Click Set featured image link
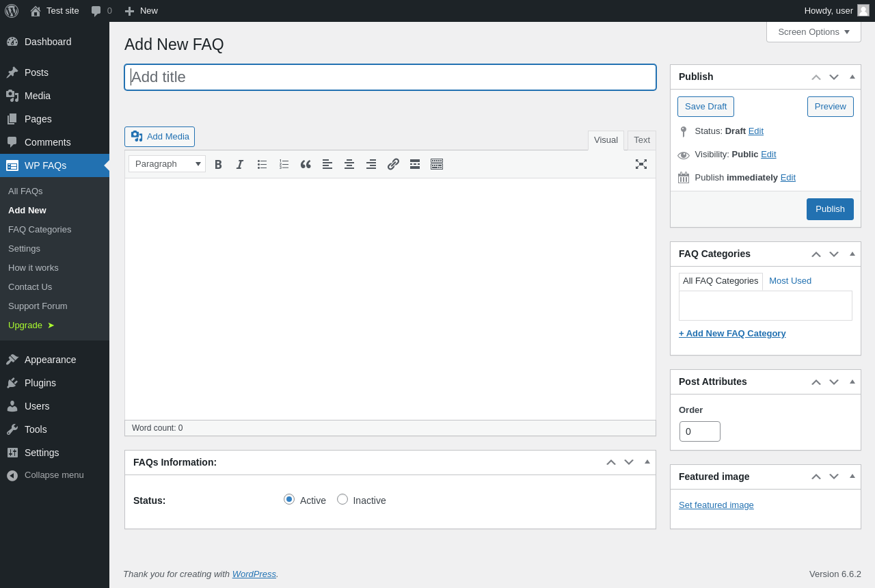 coord(716,505)
